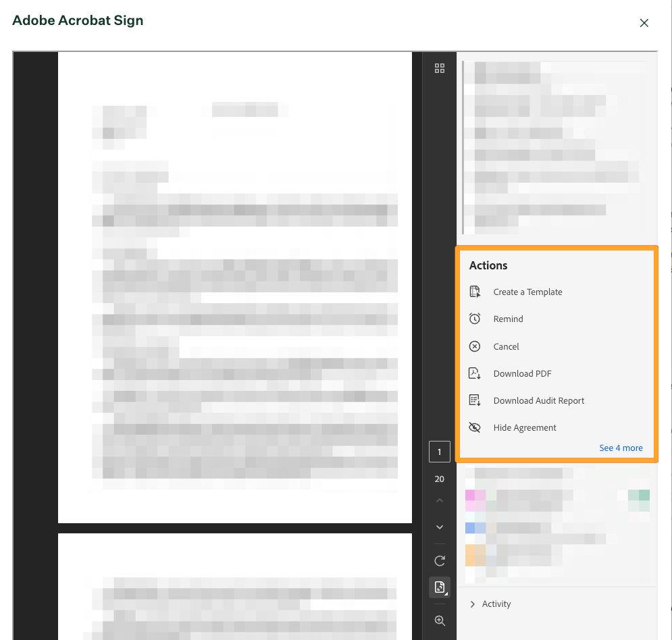Screen dimensions: 672x640
Task: Click the See 4 more link
Action: point(621,448)
